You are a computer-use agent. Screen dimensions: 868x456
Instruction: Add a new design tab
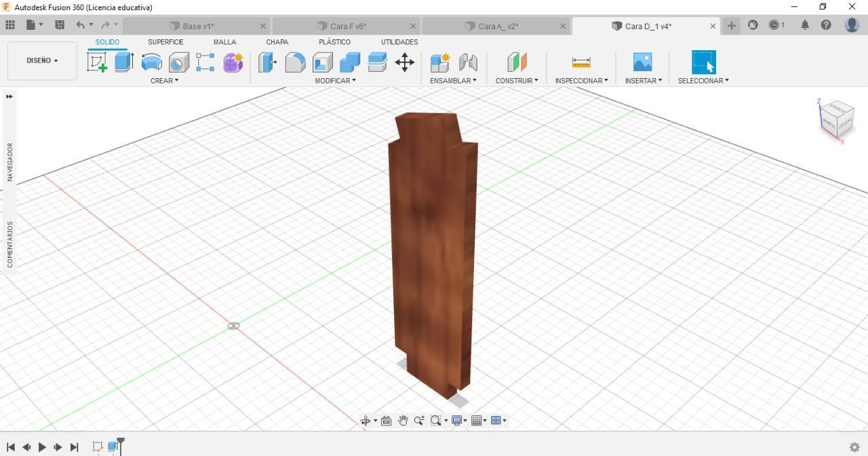[731, 26]
